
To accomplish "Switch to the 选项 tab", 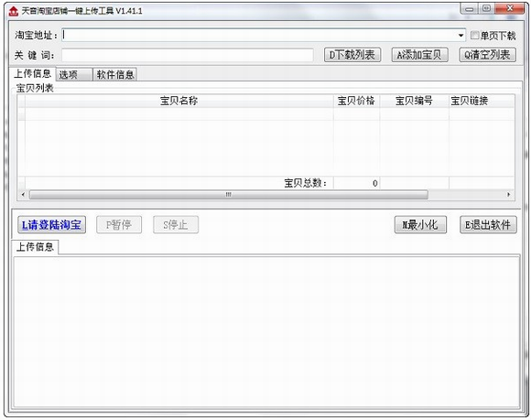I will 74,74.
